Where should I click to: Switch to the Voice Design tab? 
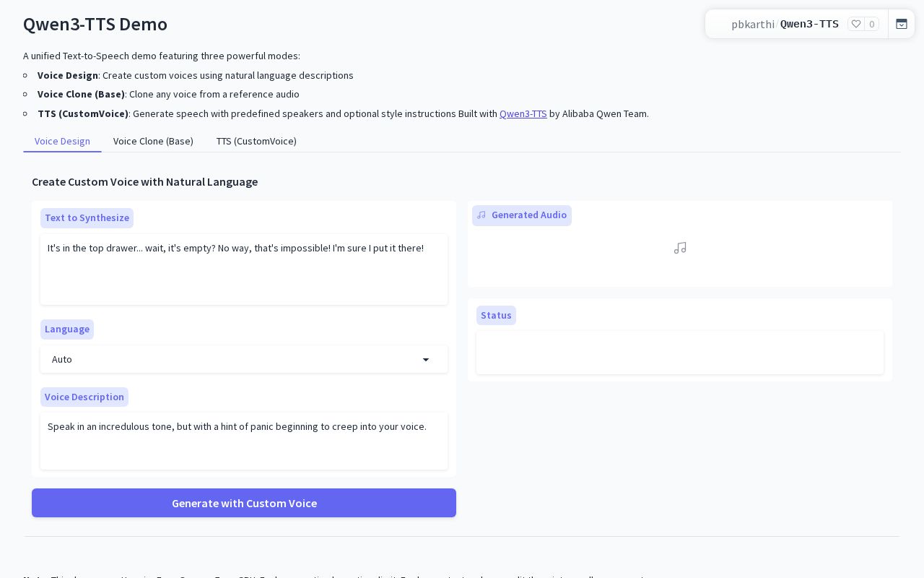click(62, 141)
